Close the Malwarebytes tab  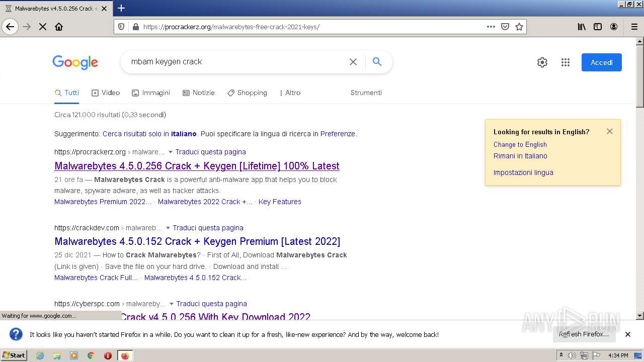[x=104, y=9]
